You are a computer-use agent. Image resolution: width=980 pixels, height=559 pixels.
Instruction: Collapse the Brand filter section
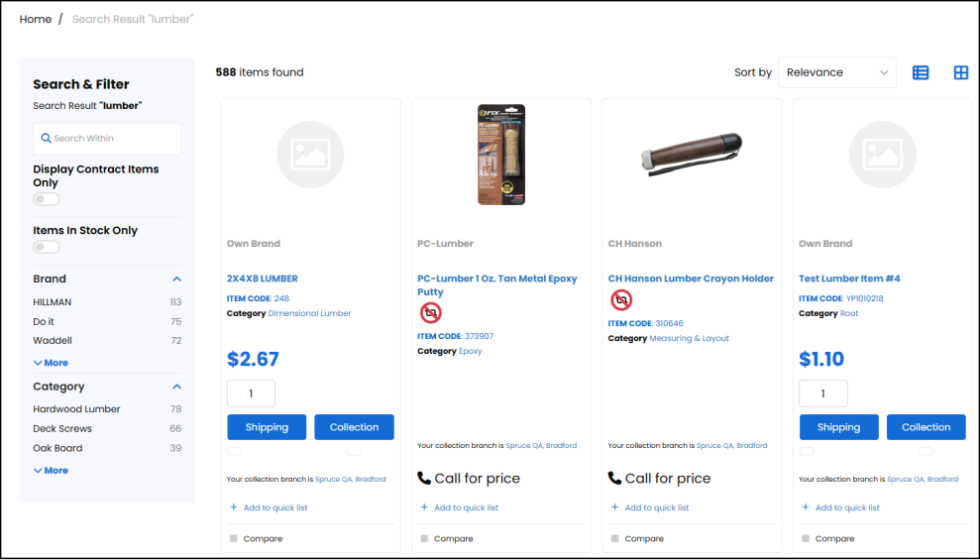(176, 279)
